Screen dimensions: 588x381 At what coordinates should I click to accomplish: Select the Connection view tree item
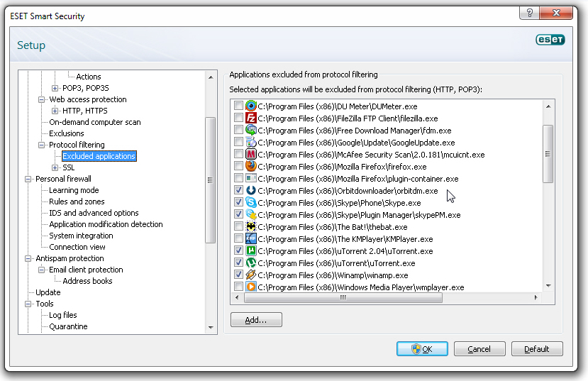click(x=77, y=247)
